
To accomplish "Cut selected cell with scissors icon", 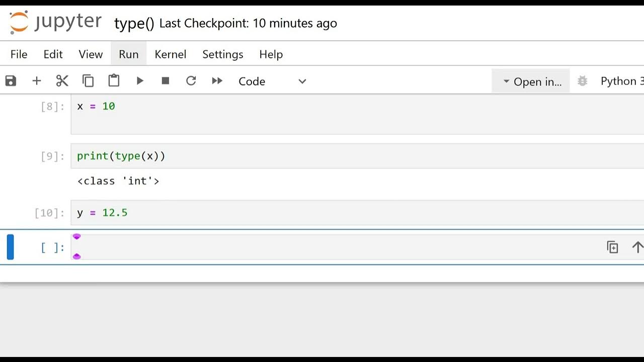I will 62,81.
